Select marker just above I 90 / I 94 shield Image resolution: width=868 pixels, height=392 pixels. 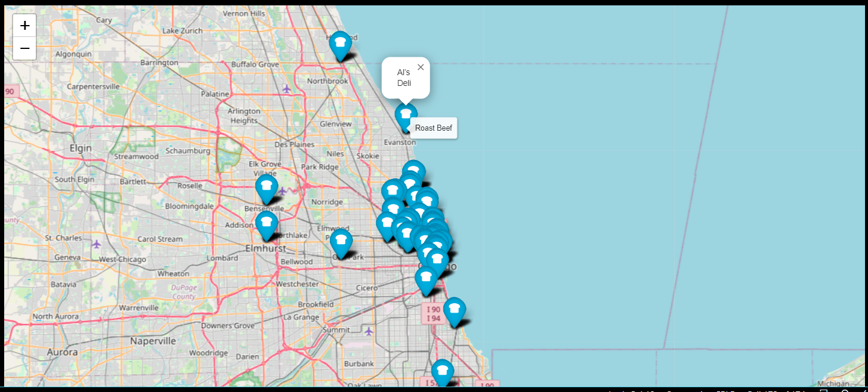(426, 281)
